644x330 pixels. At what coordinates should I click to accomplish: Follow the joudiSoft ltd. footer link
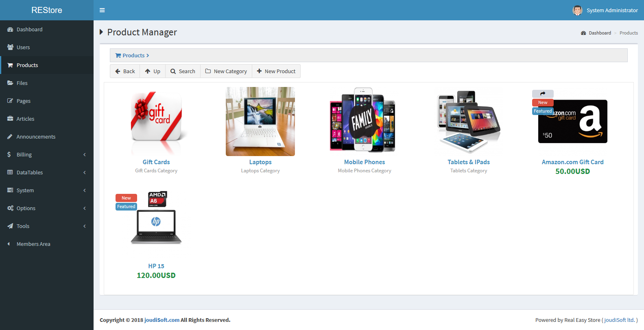pyautogui.click(x=619, y=320)
